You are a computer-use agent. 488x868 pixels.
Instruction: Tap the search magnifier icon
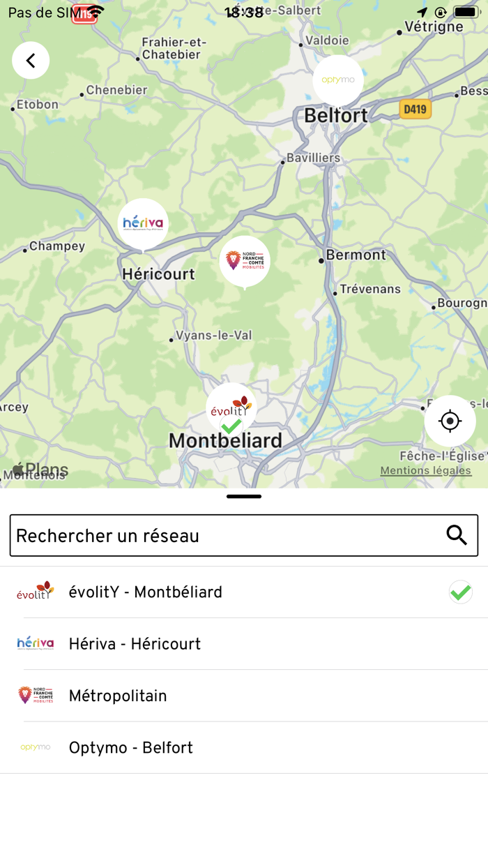point(457,534)
